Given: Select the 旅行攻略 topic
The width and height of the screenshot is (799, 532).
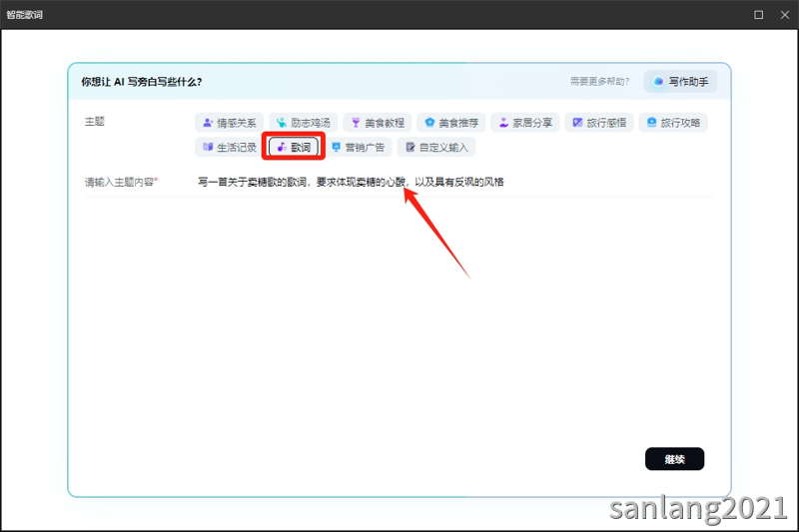Looking at the screenshot, I should [x=673, y=123].
